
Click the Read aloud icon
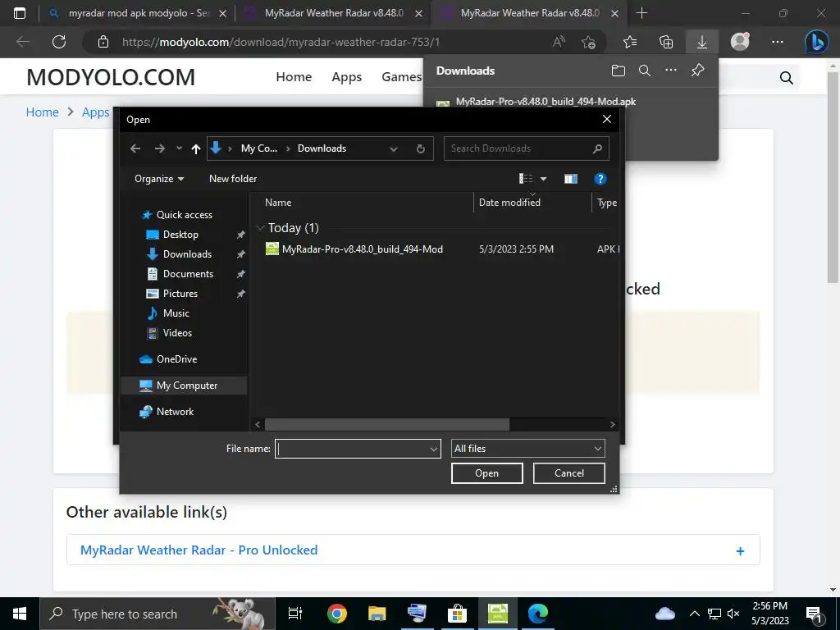tap(559, 43)
